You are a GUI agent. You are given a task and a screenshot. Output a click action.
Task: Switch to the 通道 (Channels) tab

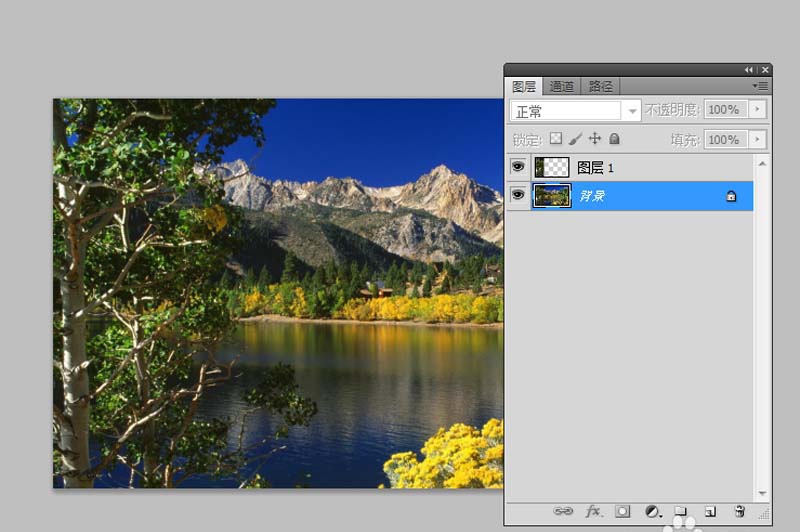(562, 86)
